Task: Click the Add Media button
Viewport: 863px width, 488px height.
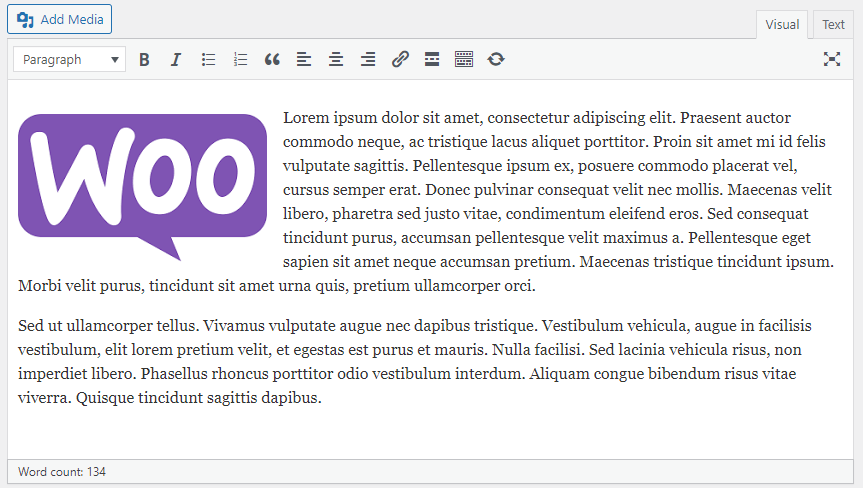Action: (x=59, y=19)
